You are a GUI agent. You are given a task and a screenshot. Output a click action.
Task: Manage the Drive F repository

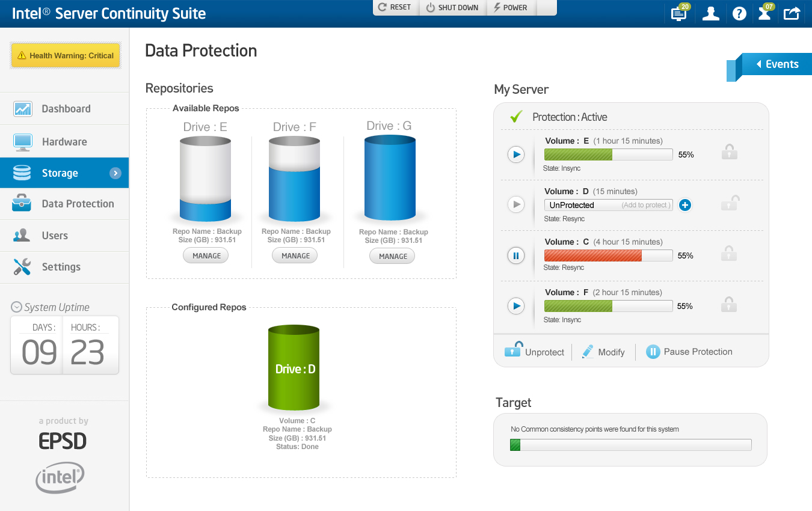click(295, 256)
